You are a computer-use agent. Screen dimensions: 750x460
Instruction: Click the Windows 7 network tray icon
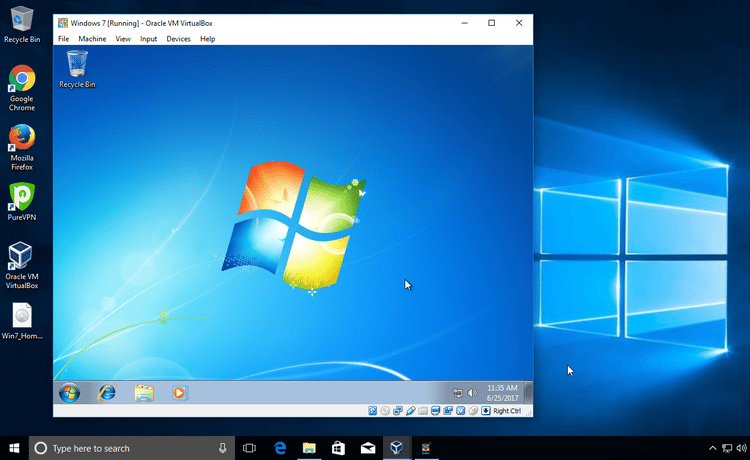pos(458,393)
